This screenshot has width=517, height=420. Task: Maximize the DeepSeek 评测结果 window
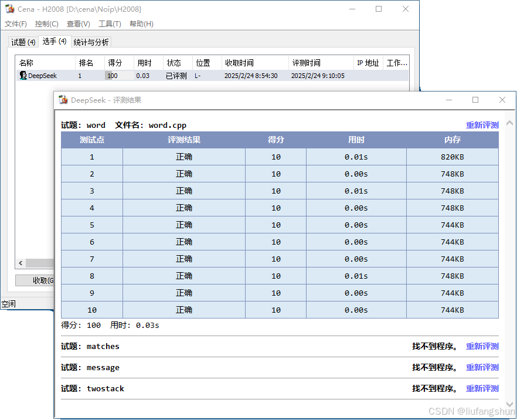pos(475,100)
